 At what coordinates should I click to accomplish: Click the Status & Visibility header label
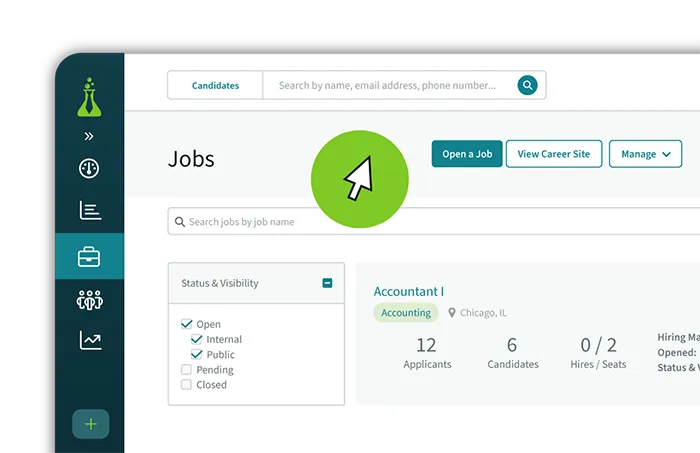coord(220,283)
